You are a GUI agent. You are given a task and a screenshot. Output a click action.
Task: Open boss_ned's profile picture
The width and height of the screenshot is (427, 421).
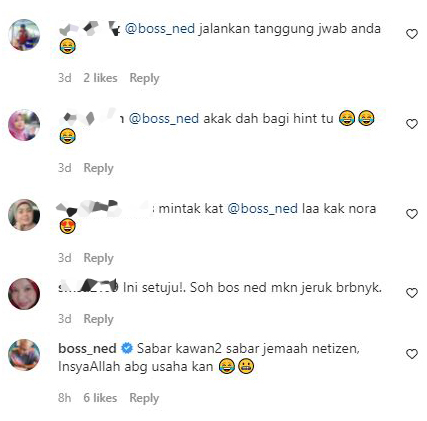pyautogui.click(x=24, y=355)
